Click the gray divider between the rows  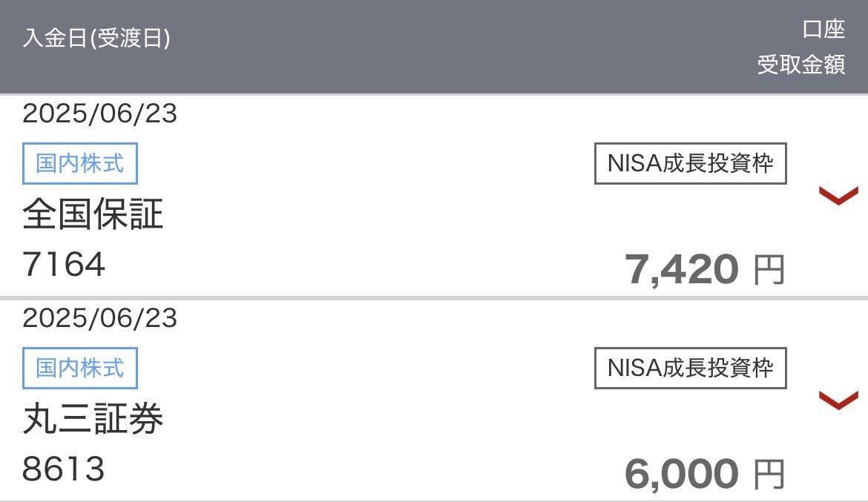pos(434,298)
